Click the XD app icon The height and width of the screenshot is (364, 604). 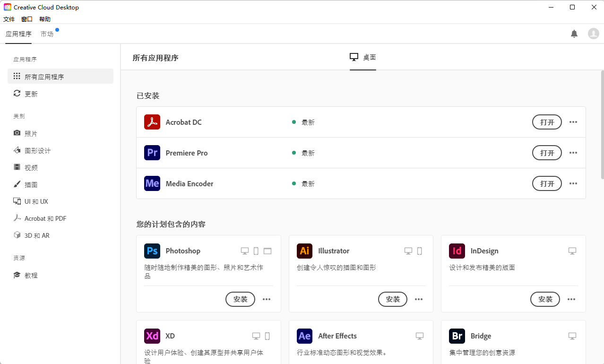point(152,336)
